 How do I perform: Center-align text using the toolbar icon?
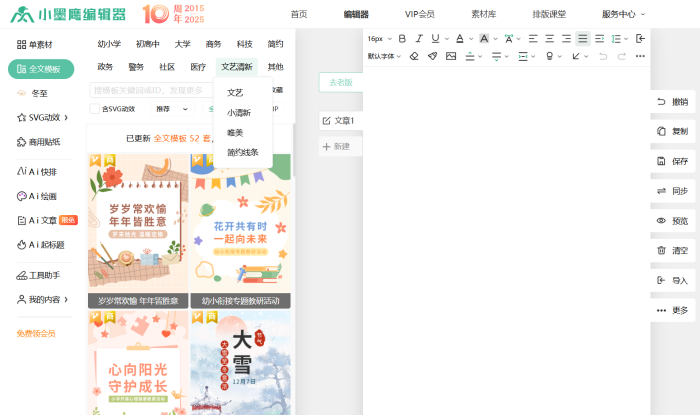[x=549, y=38]
